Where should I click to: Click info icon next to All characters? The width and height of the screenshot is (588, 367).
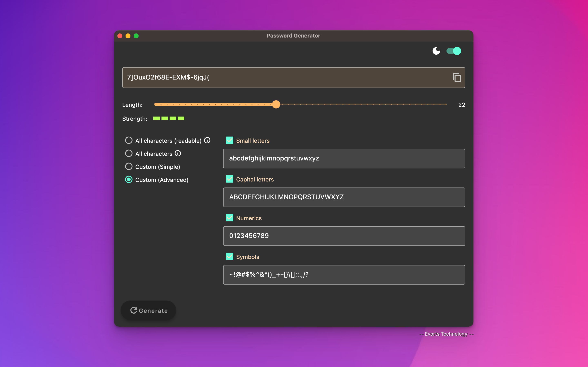click(x=178, y=153)
